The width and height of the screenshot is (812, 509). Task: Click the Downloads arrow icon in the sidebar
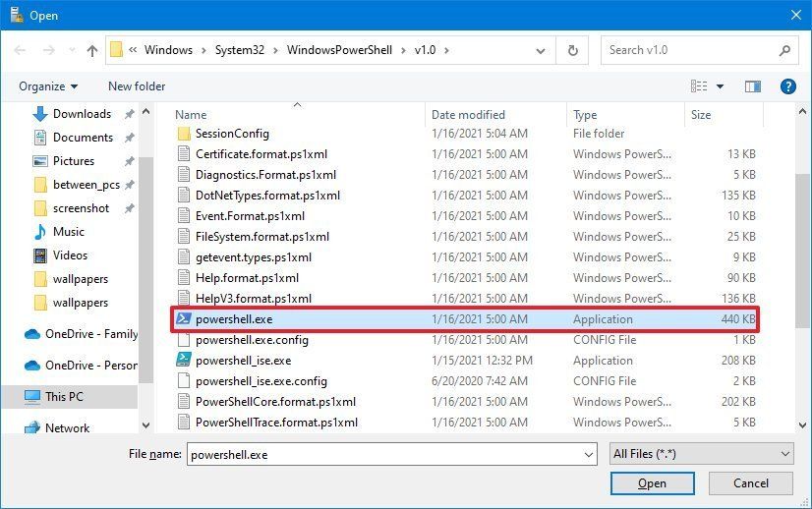(40, 114)
